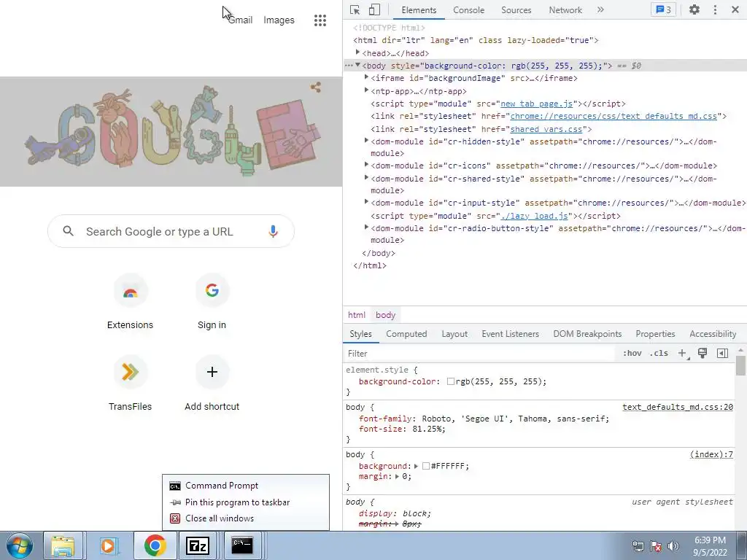
Task: Activate the inspect element picker icon
Action: [355, 9]
